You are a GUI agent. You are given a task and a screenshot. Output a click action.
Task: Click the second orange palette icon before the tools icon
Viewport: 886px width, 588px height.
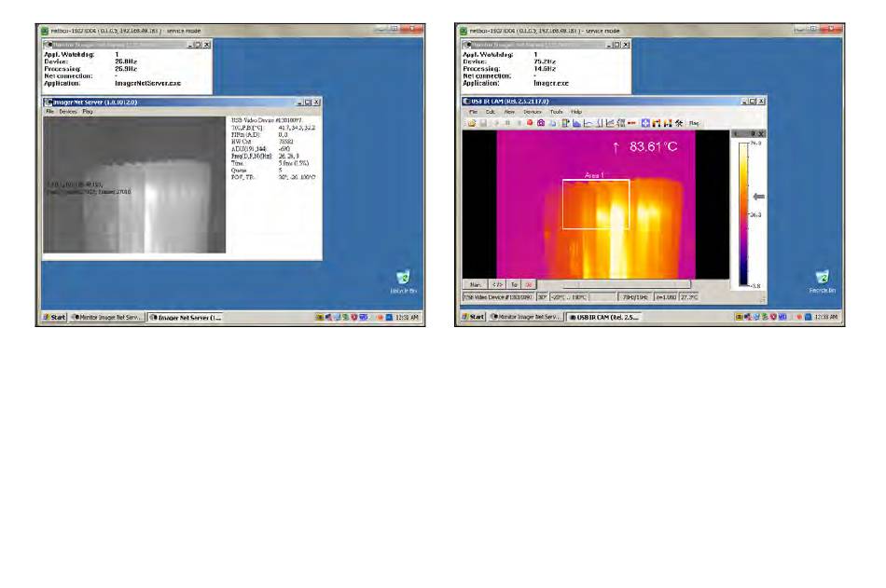[x=668, y=123]
